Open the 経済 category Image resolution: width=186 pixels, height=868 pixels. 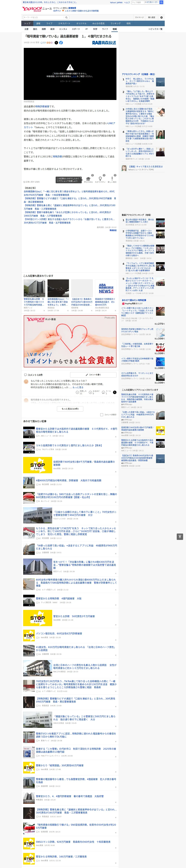pyautogui.click(x=52, y=29)
